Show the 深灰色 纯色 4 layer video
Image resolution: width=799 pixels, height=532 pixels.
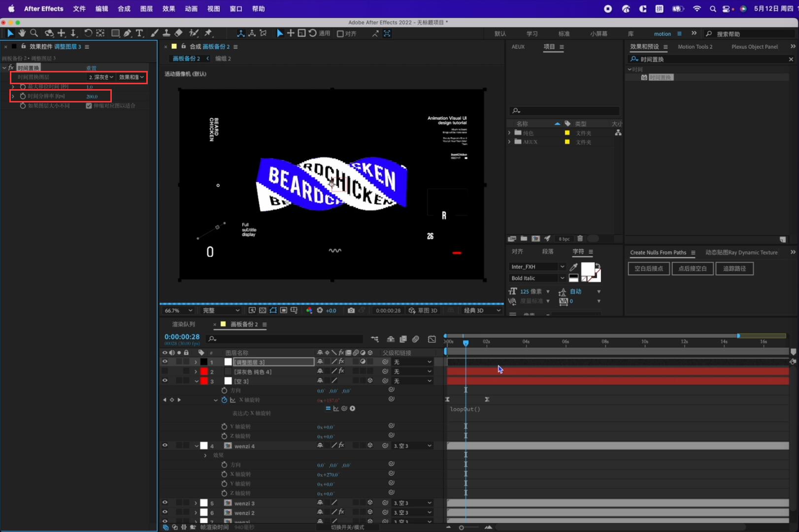pos(165,371)
